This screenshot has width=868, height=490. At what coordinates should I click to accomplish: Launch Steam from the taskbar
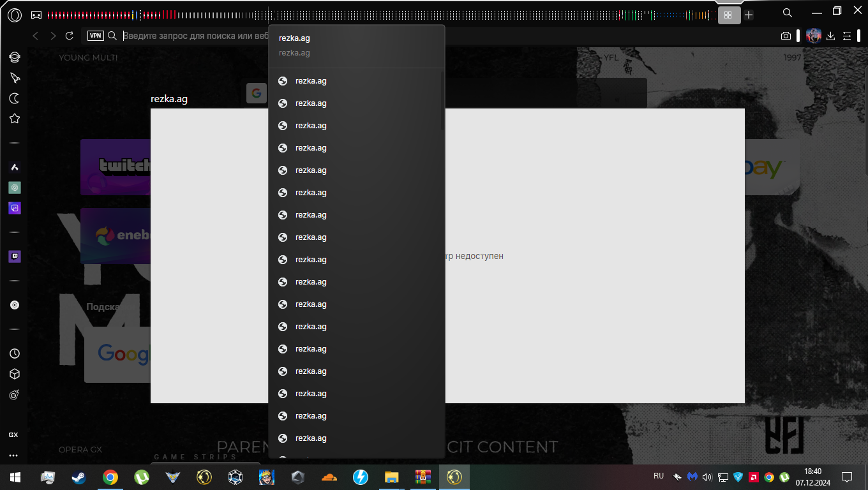79,477
